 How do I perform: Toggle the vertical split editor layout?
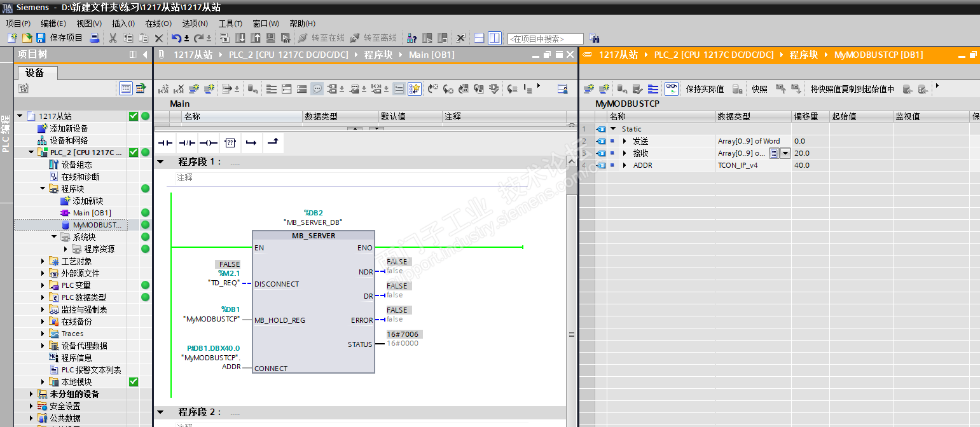coord(494,38)
